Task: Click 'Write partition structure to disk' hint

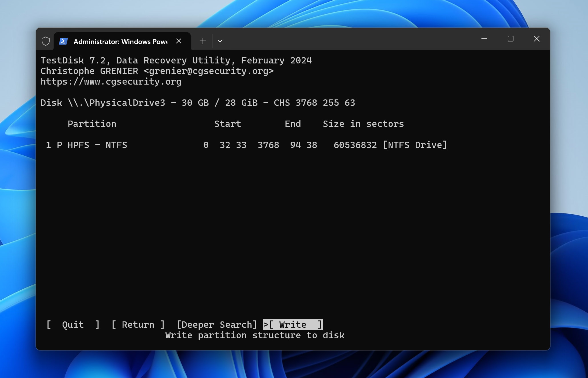Action: tap(255, 335)
